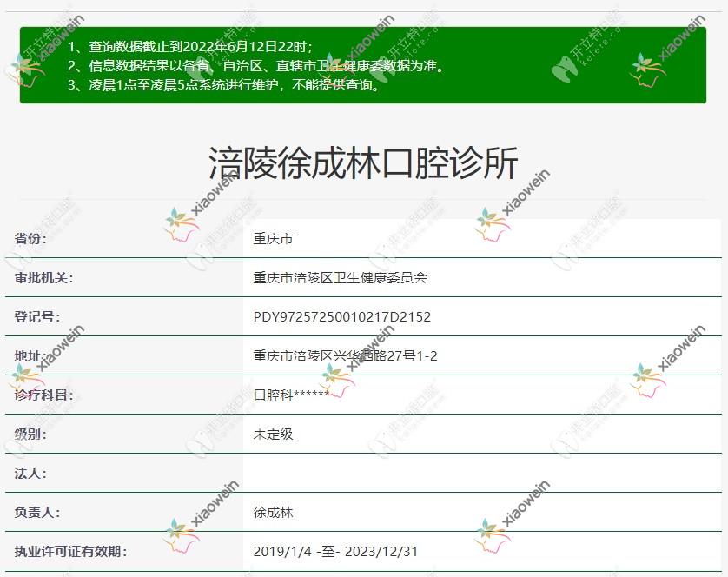The width and height of the screenshot is (728, 577).
Task: Click the 法人 label
Action: coord(30,473)
